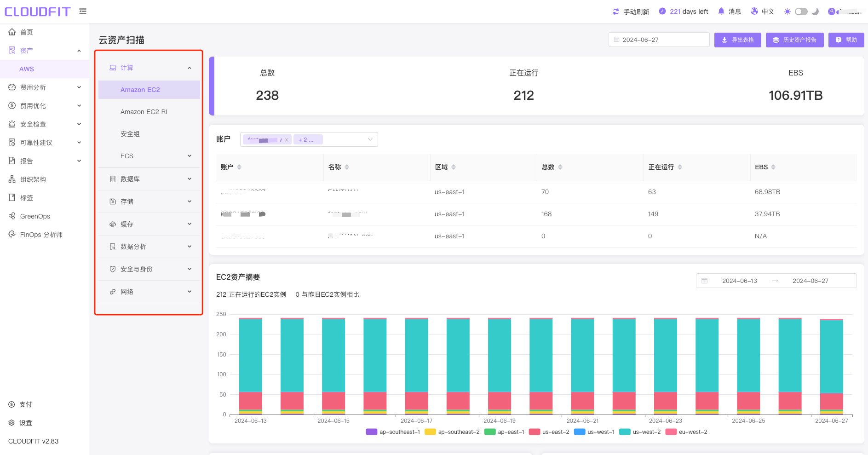Expand 费用优化 sidebar menu

pyautogui.click(x=79, y=106)
